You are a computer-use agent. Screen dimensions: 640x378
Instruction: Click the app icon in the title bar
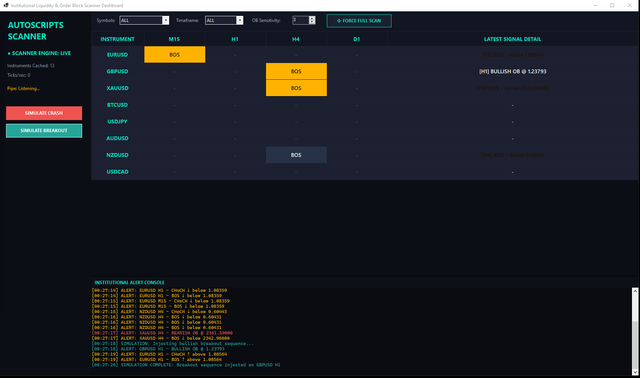click(6, 5)
